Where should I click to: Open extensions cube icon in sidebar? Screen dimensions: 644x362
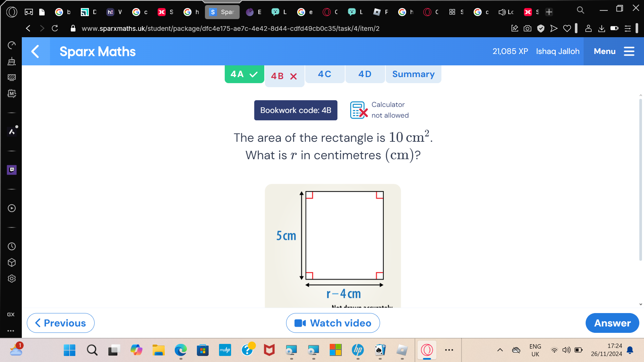tap(12, 262)
